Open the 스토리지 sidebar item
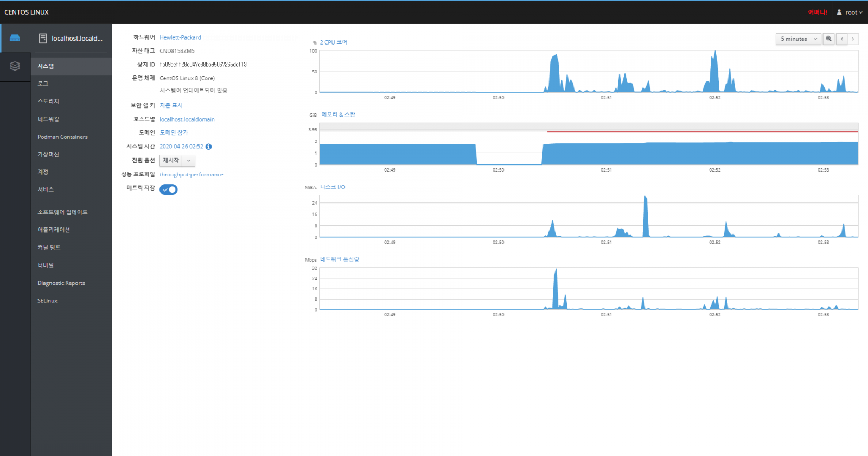This screenshot has height=456, width=868. pyautogui.click(x=48, y=102)
